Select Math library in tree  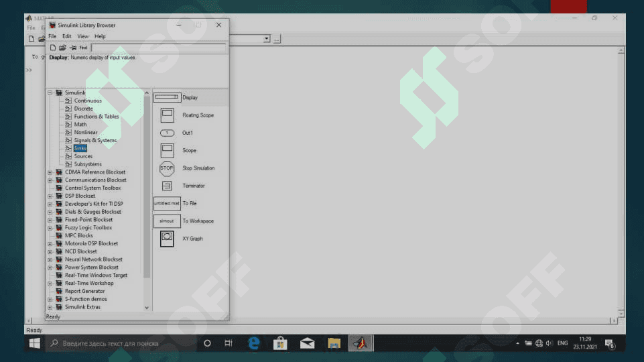pos(80,124)
